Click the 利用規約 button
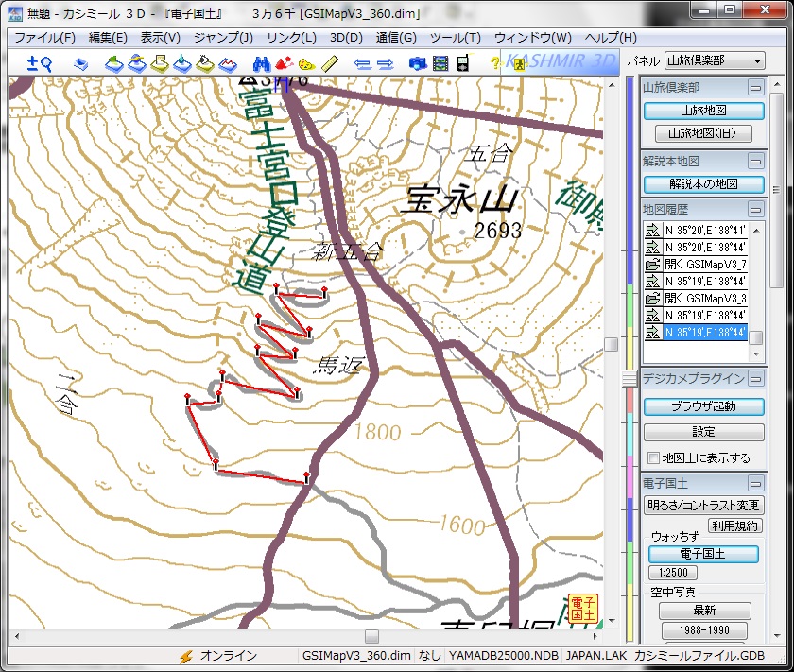The height and width of the screenshot is (672, 794). pyautogui.click(x=734, y=526)
